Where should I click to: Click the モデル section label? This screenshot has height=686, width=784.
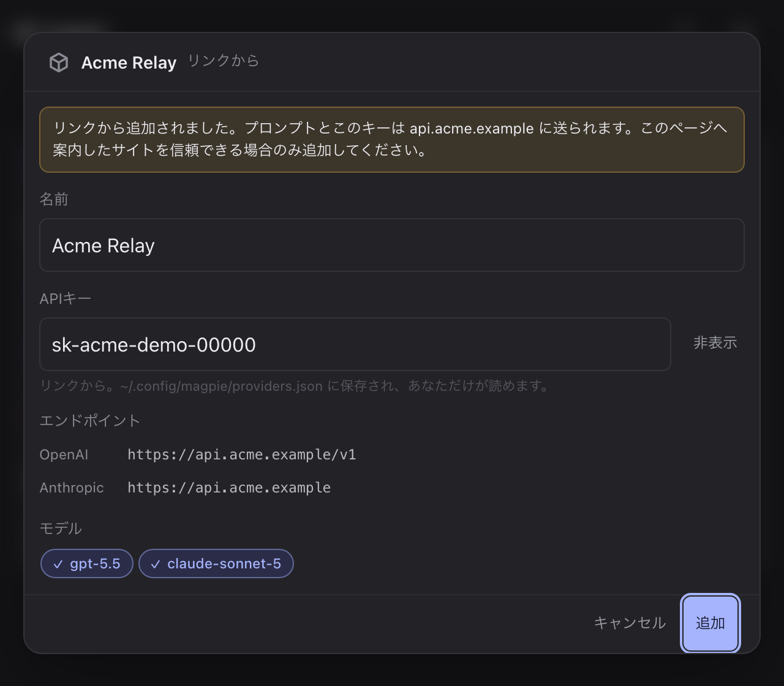pos(61,528)
